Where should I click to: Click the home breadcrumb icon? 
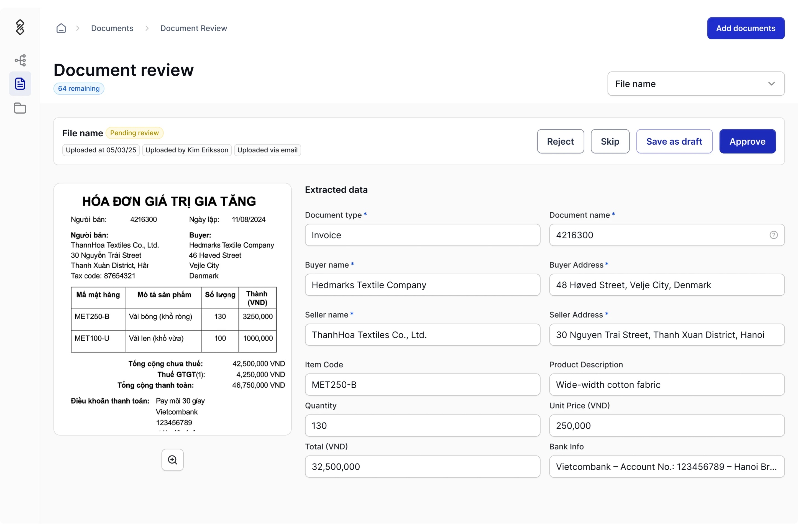(61, 28)
